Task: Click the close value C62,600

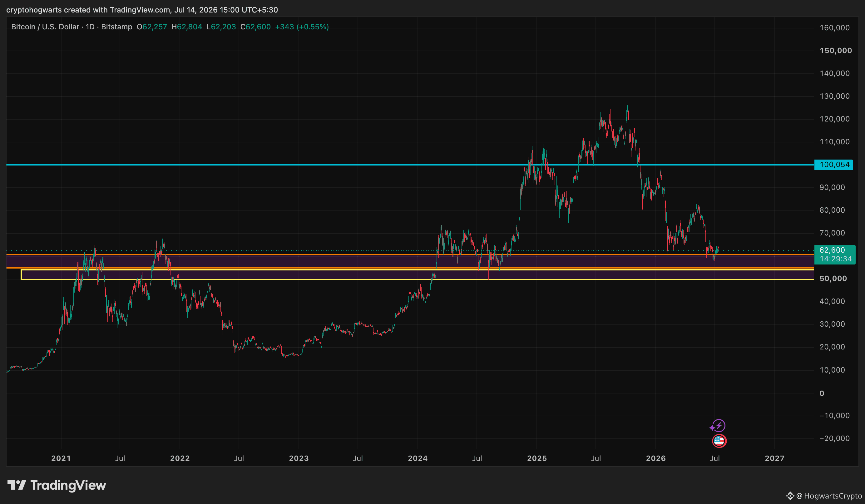Action: pos(255,27)
